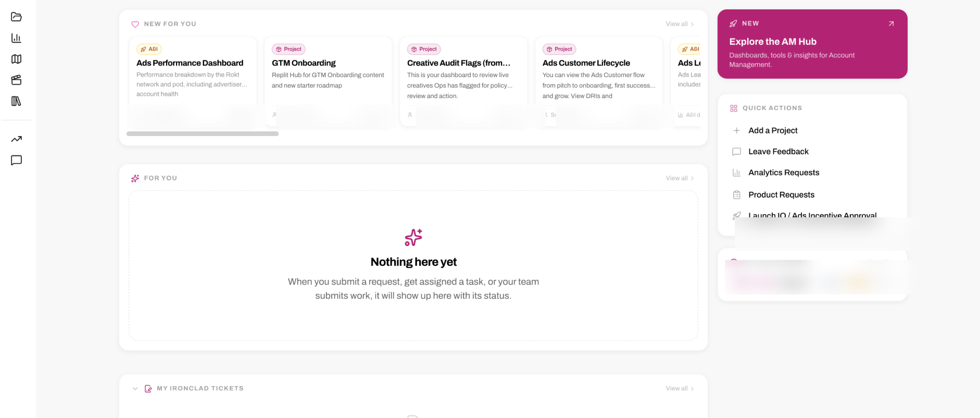Click the Explore the AM Hub banner title
Screen dimensions: 980x418
tap(773, 42)
